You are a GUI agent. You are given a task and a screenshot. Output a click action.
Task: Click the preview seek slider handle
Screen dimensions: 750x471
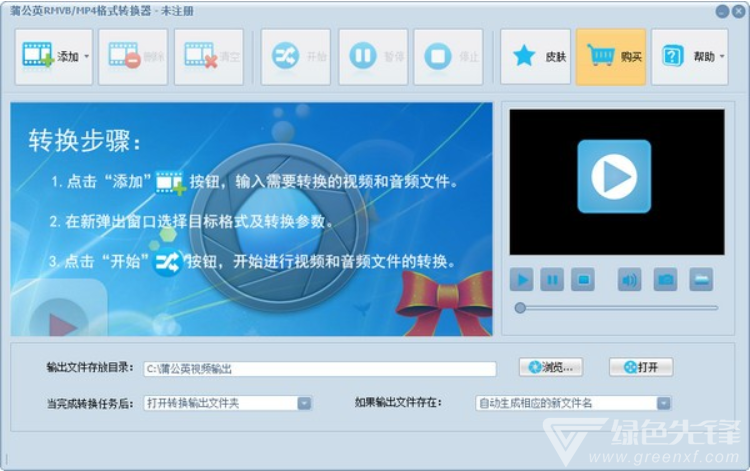(520, 308)
